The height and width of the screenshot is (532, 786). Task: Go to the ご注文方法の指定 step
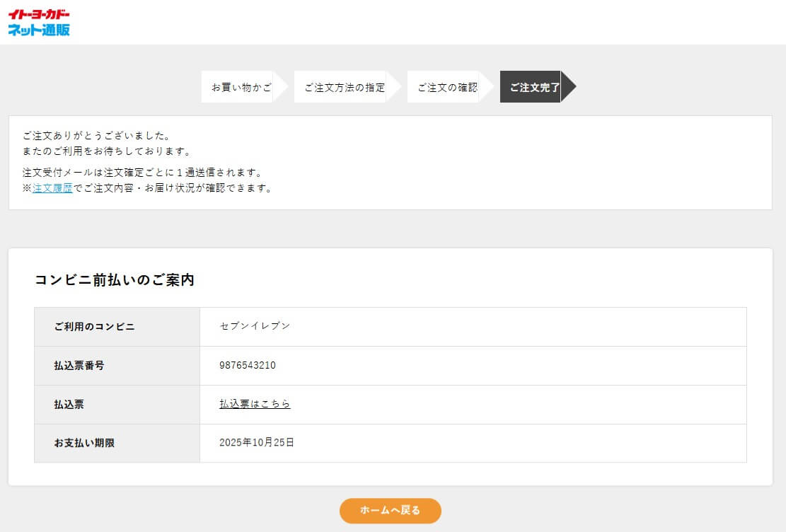345,87
